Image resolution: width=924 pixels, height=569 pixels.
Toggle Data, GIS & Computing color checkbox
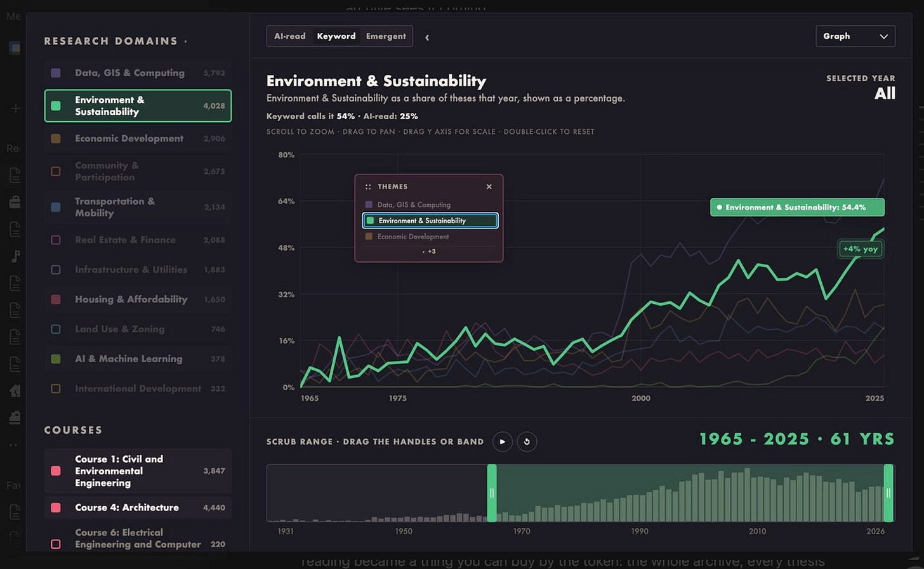[x=56, y=73]
